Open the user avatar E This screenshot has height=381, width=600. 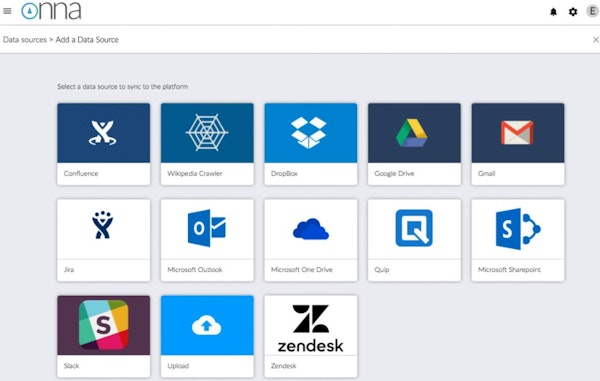(x=592, y=11)
